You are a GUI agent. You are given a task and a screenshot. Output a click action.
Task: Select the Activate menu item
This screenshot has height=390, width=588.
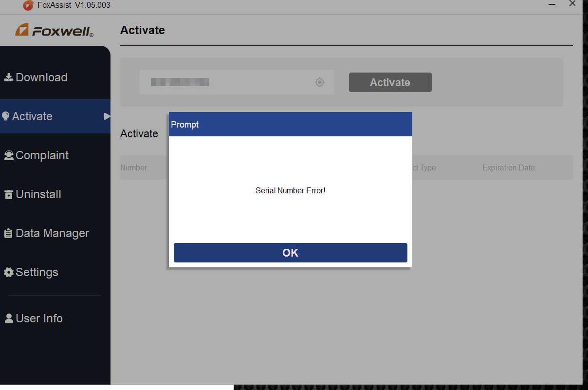(55, 116)
